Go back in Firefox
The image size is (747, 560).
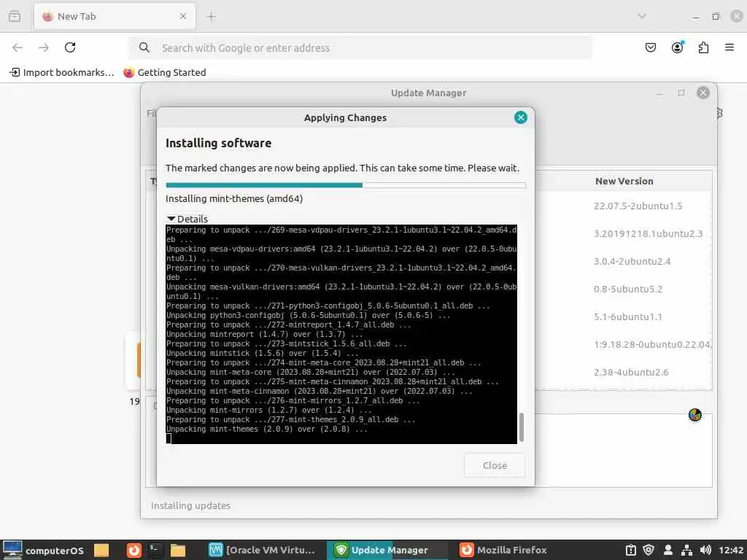18,47
